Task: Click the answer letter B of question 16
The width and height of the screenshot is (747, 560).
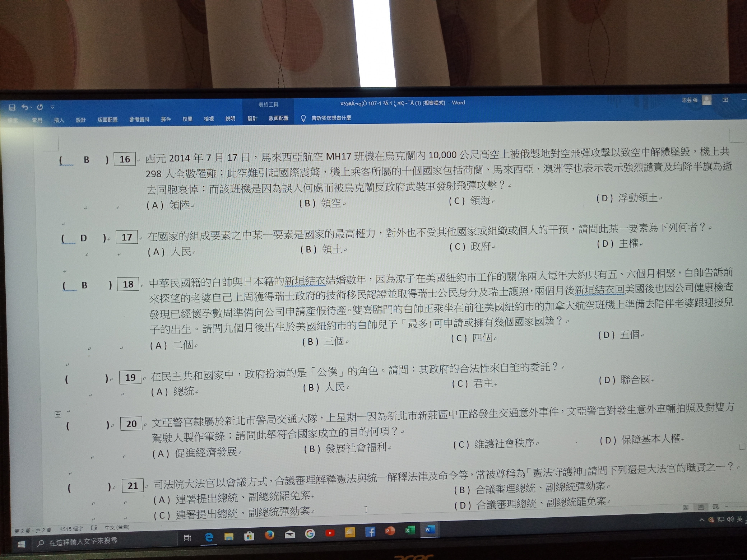Action: coord(87,160)
